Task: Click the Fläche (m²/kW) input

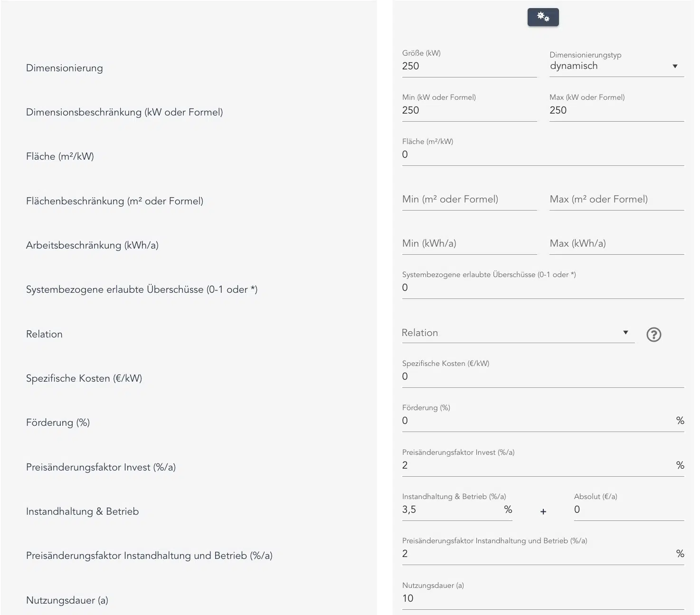Action: click(x=542, y=154)
